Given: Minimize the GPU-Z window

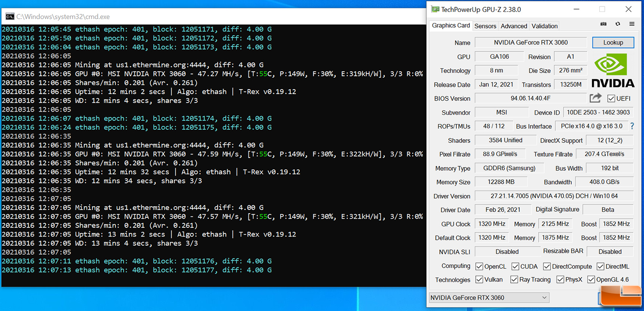Looking at the screenshot, I should [x=575, y=9].
